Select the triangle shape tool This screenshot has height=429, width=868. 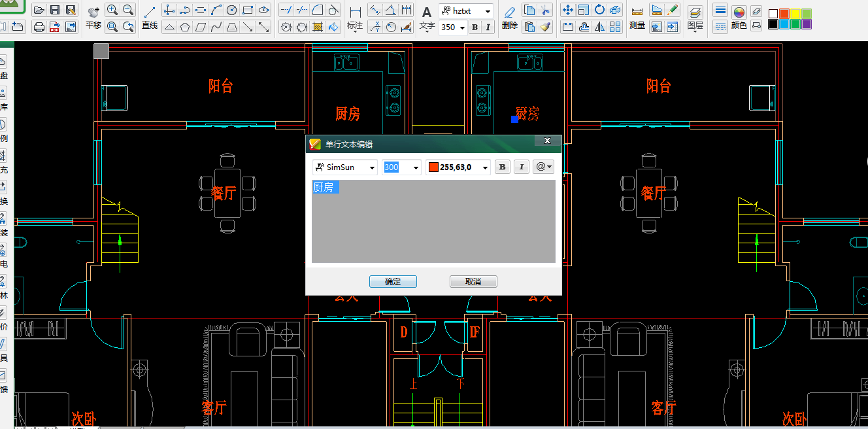pyautogui.click(x=169, y=27)
